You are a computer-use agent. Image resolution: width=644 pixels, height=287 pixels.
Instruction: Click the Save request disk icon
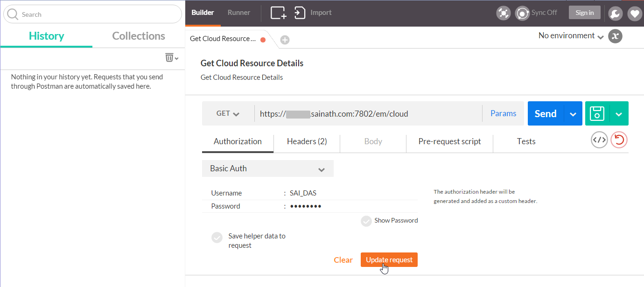tap(597, 113)
